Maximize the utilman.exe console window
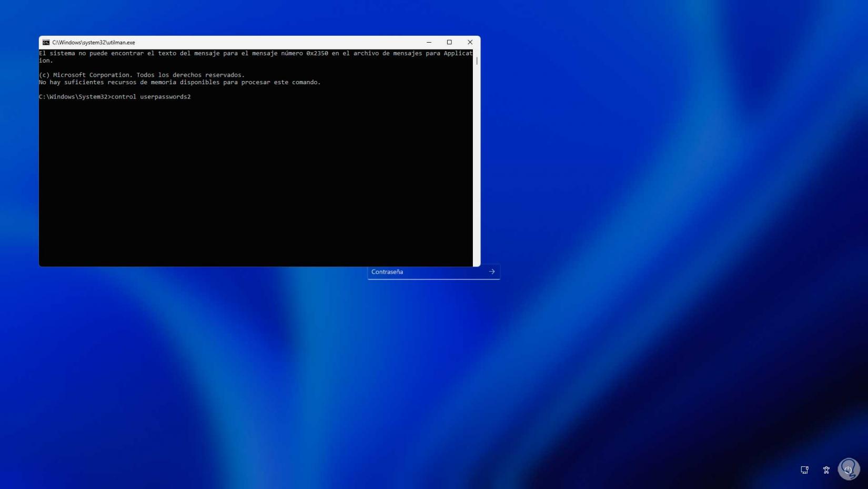Viewport: 868px width, 489px height. (x=449, y=42)
